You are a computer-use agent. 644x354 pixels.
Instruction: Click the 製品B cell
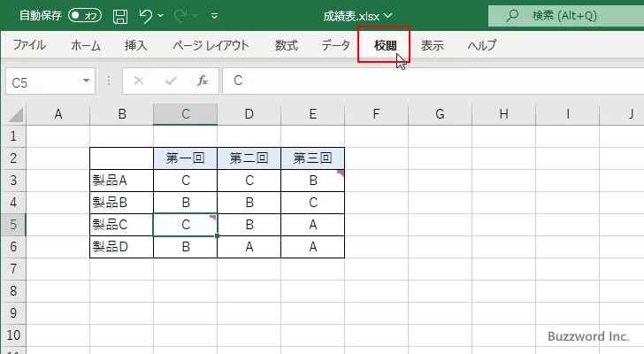click(x=121, y=203)
